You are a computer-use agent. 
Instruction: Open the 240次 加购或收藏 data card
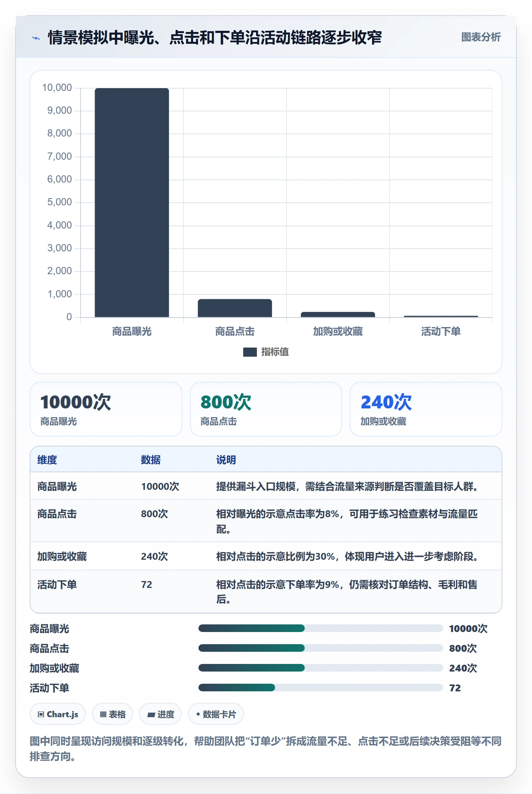426,409
